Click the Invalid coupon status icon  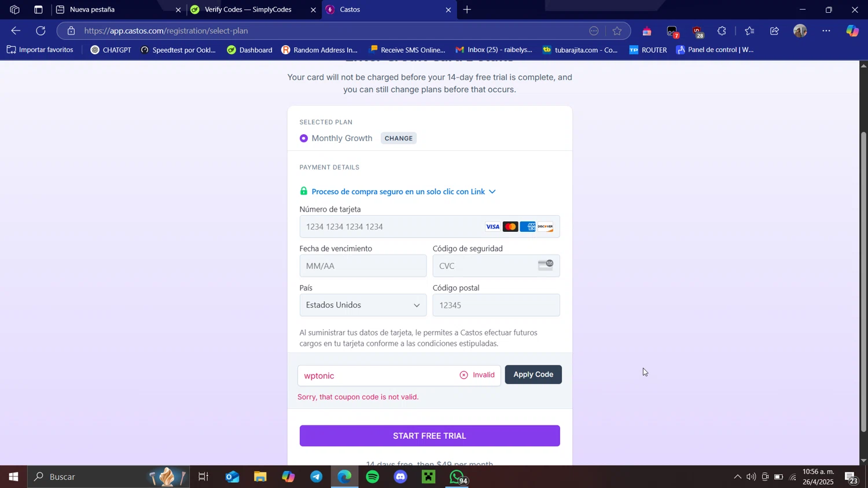(464, 375)
